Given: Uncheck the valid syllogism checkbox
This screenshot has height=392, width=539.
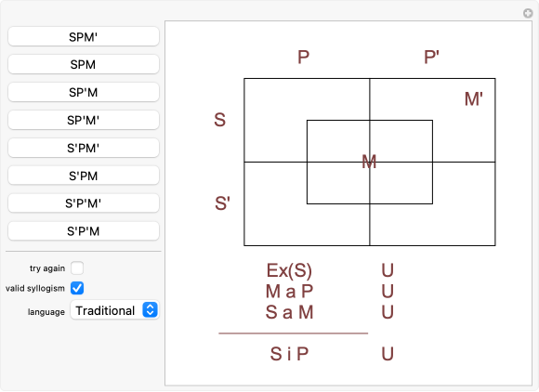Looking at the screenshot, I should click(77, 288).
